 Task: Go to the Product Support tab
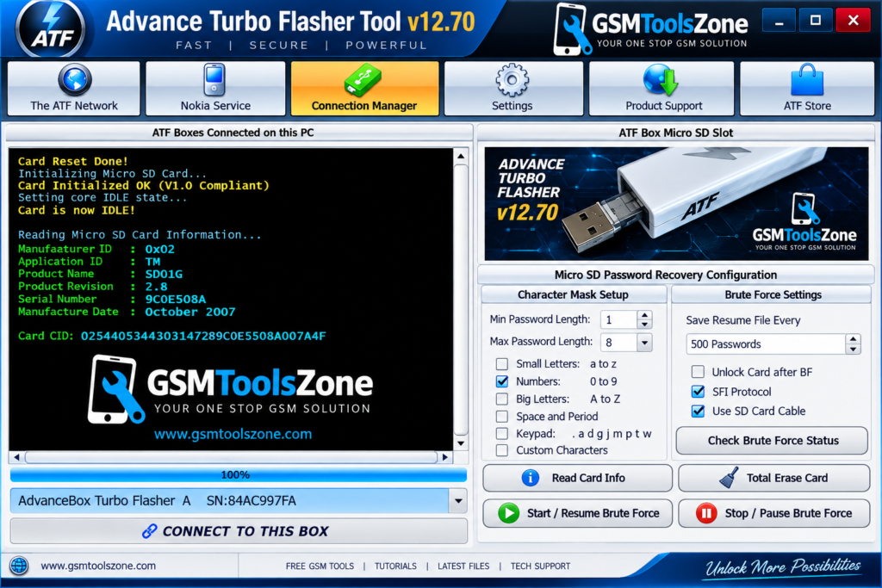tap(661, 89)
